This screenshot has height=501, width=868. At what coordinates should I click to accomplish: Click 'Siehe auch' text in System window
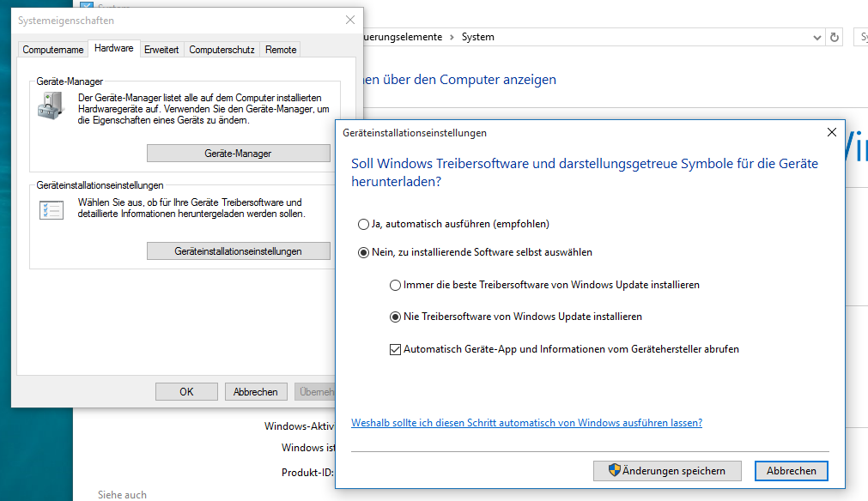122,495
